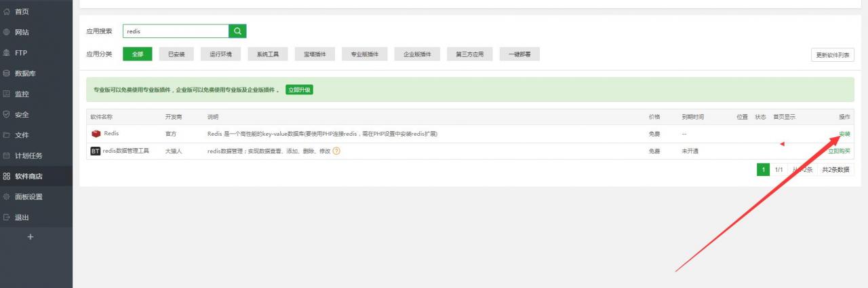This screenshot has height=288, width=868.
Task: Click the 软件名称 column header
Action: 102,117
